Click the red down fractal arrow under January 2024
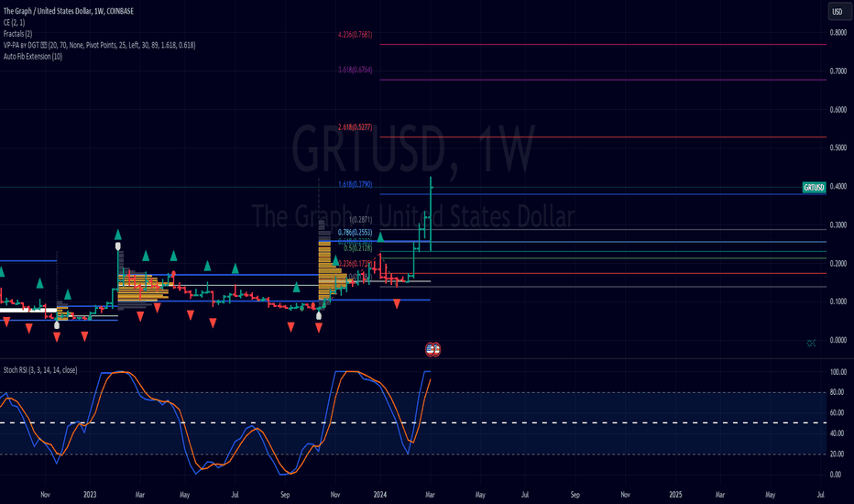 point(397,304)
